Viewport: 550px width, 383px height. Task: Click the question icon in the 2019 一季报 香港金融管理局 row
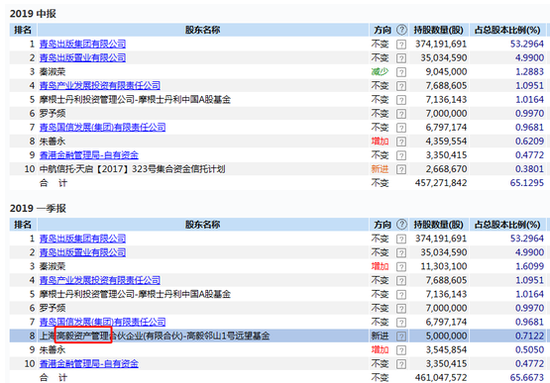coord(401,364)
